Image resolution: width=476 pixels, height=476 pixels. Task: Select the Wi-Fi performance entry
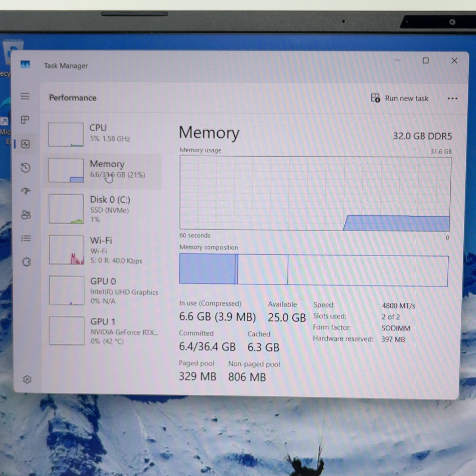104,250
